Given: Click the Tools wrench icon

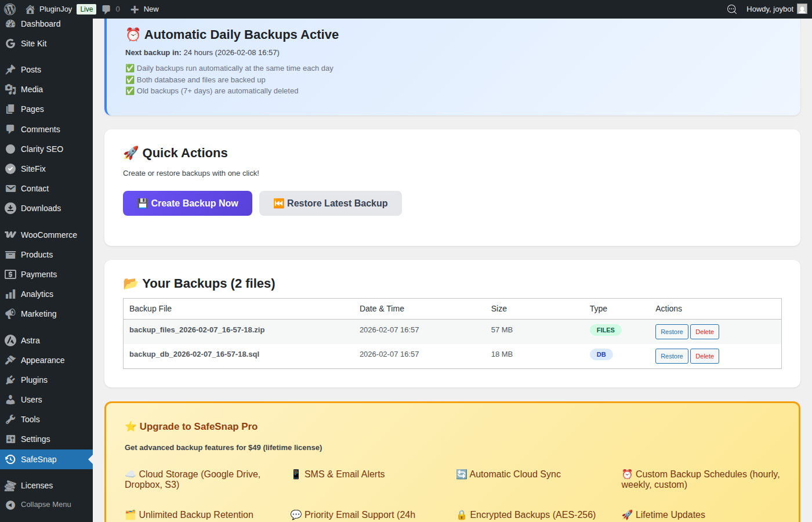Looking at the screenshot, I should (x=10, y=419).
